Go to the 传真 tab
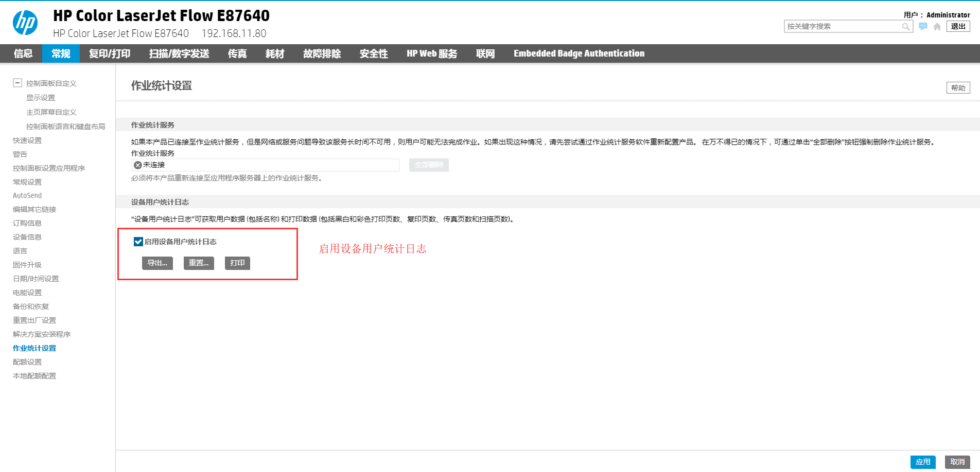The image size is (980, 472). (x=237, y=53)
